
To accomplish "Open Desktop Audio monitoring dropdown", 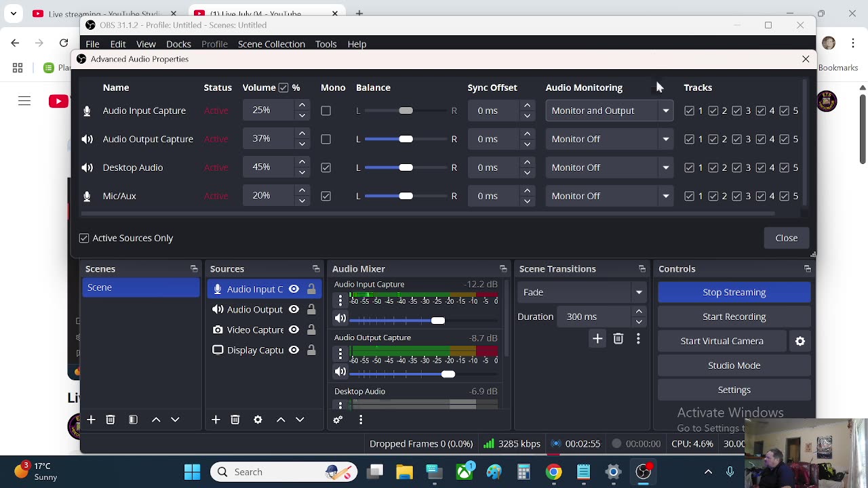I will pos(610,167).
